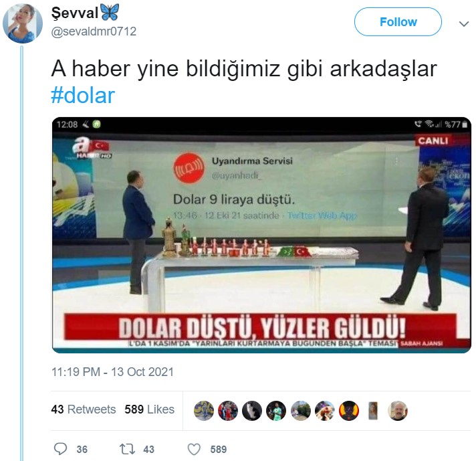Open the tweet timestamp 13 Oct 2021

coord(112,372)
